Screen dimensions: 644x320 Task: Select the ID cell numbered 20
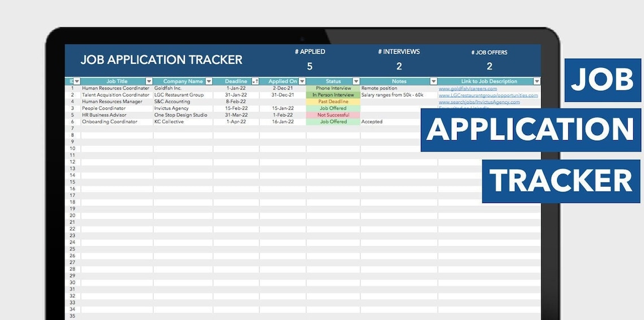[x=73, y=215]
